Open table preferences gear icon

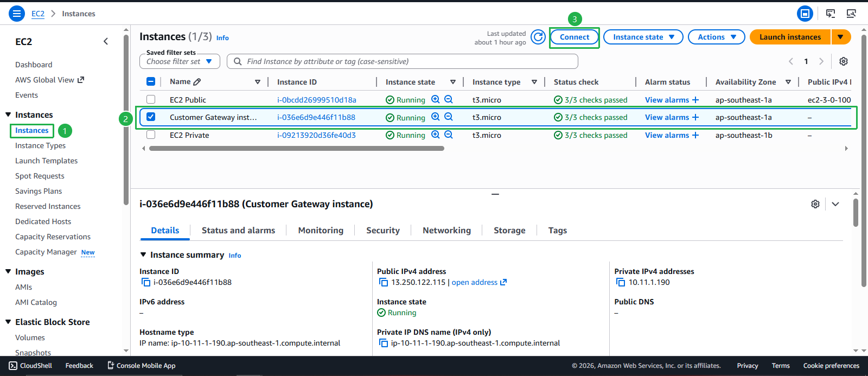pyautogui.click(x=844, y=61)
